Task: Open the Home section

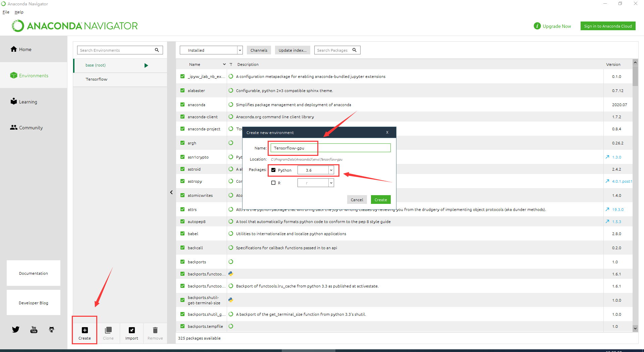Action: click(x=21, y=49)
